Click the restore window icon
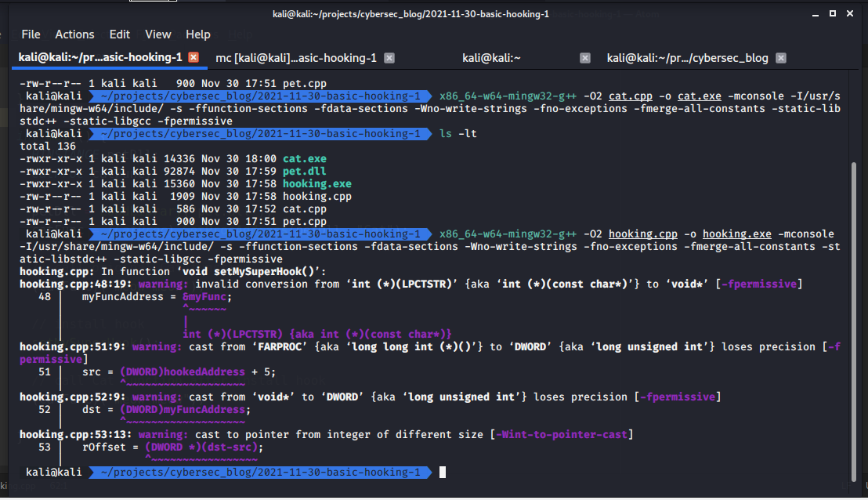The height and width of the screenshot is (500, 868). 832,13
